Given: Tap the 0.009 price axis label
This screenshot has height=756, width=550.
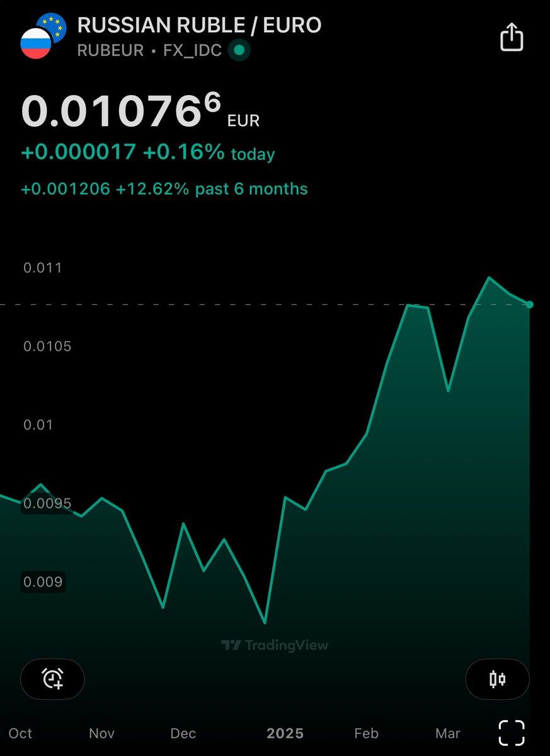Looking at the screenshot, I should tap(43, 581).
